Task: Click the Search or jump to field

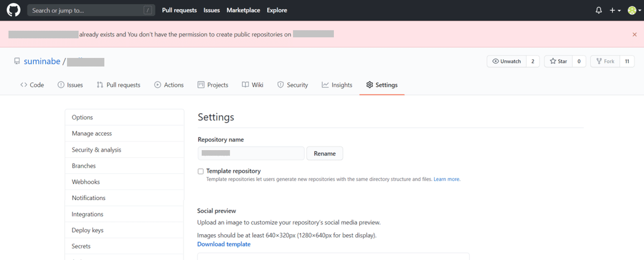Action: pyautogui.click(x=86, y=10)
